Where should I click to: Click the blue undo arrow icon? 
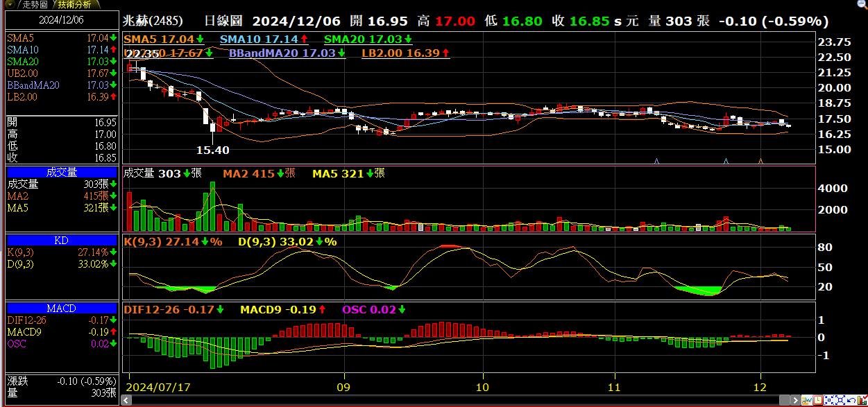point(851,400)
